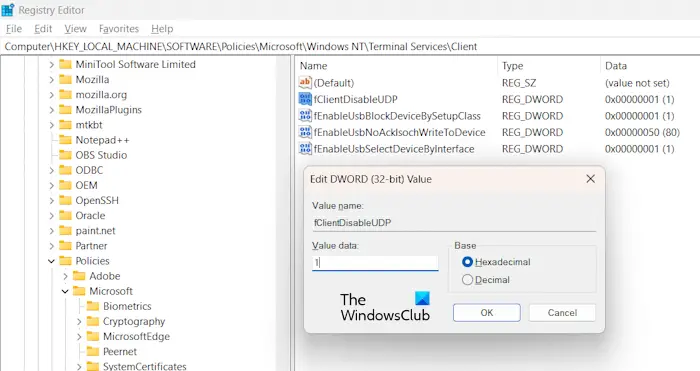700x371 pixels.
Task: Click the (Default) string value icon
Action: point(305,83)
